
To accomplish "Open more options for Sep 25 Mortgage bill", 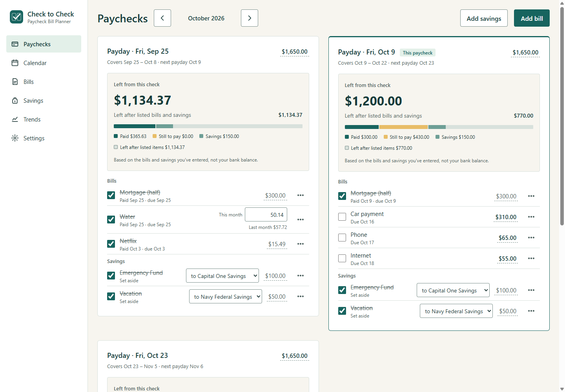I will tap(301, 195).
